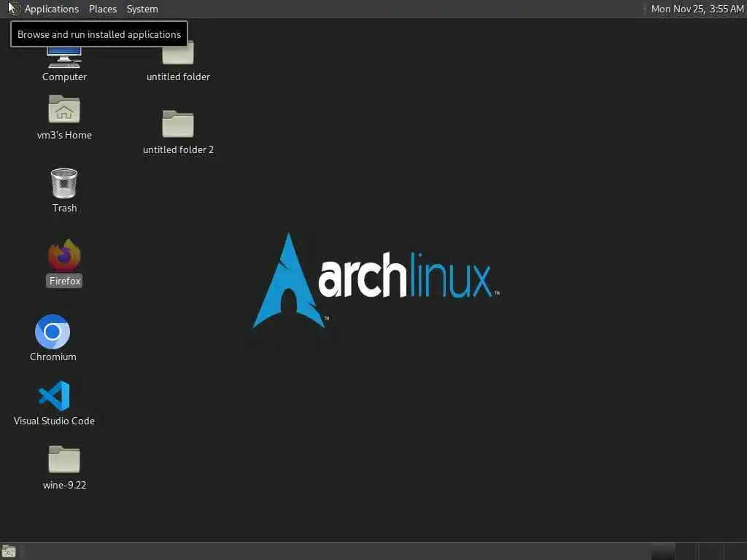Select the untitled folder icon
Image resolution: width=747 pixels, height=560 pixels.
coord(178,53)
